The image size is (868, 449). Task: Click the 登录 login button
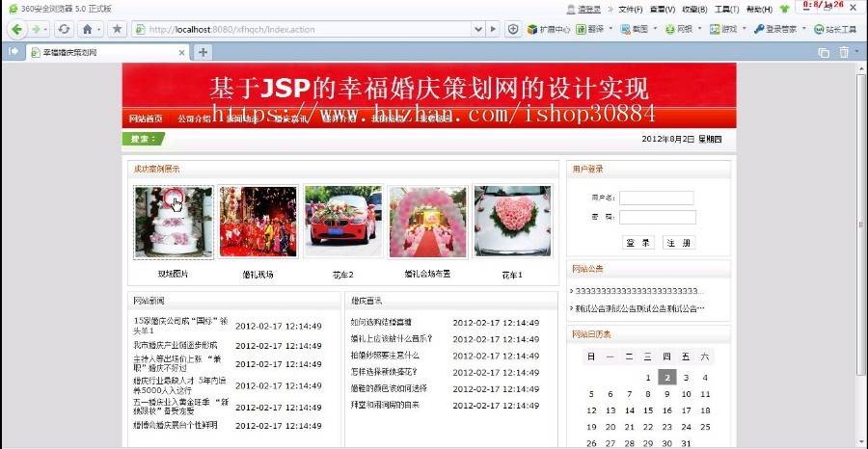pos(637,243)
